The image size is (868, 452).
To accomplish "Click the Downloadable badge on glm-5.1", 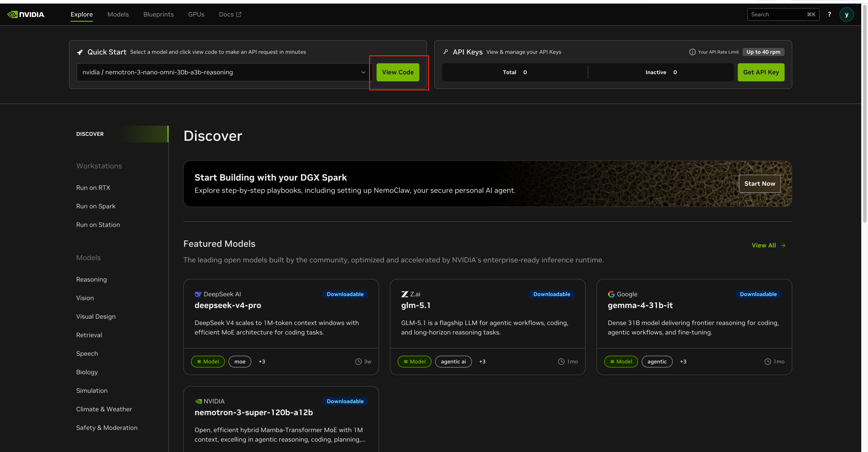I will pos(552,294).
